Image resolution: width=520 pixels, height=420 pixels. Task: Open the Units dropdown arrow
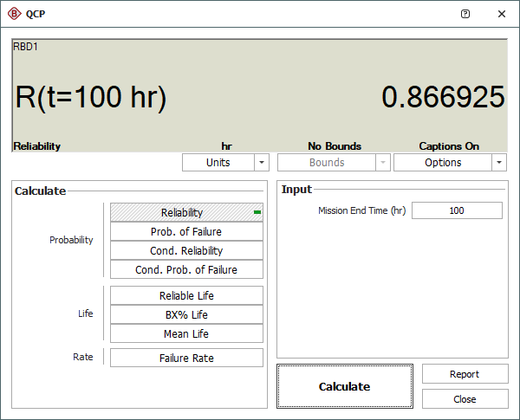262,163
